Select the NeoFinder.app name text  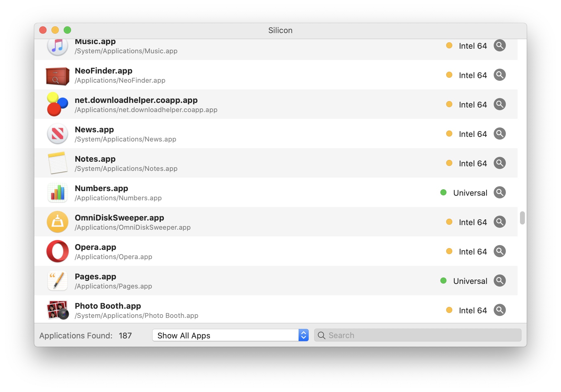(x=104, y=71)
